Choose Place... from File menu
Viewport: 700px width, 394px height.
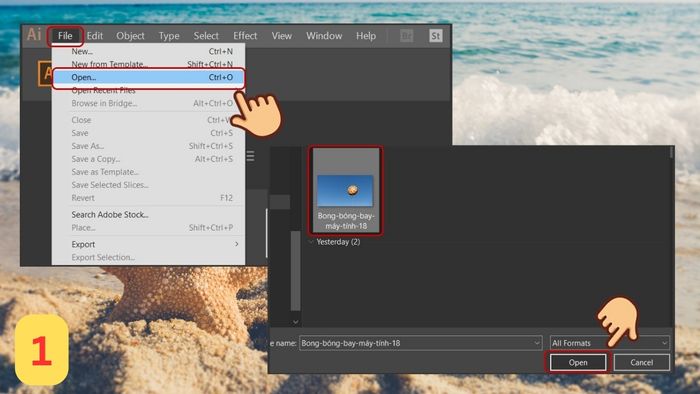[149, 228]
